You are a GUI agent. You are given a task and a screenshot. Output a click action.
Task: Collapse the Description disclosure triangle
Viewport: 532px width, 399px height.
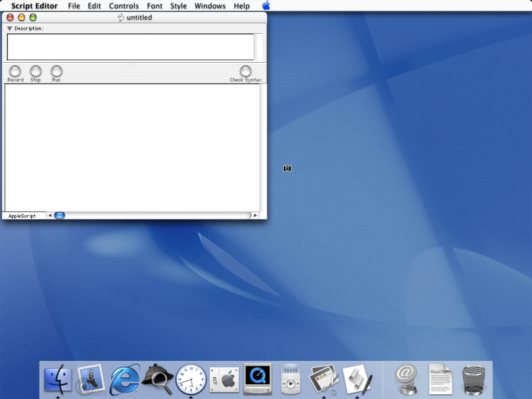(x=9, y=28)
